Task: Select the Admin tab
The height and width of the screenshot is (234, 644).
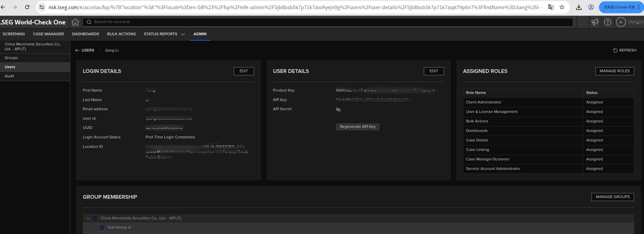Action: tap(200, 34)
